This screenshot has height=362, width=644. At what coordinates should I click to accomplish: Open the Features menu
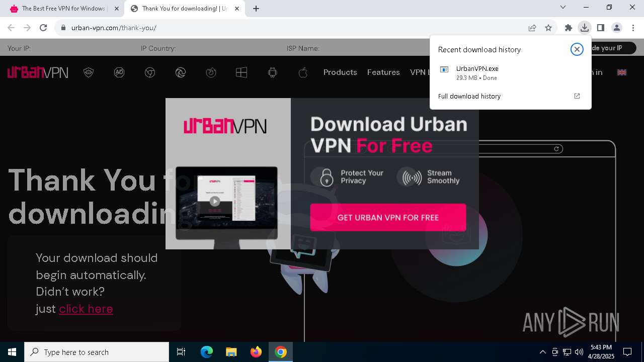[x=383, y=72]
